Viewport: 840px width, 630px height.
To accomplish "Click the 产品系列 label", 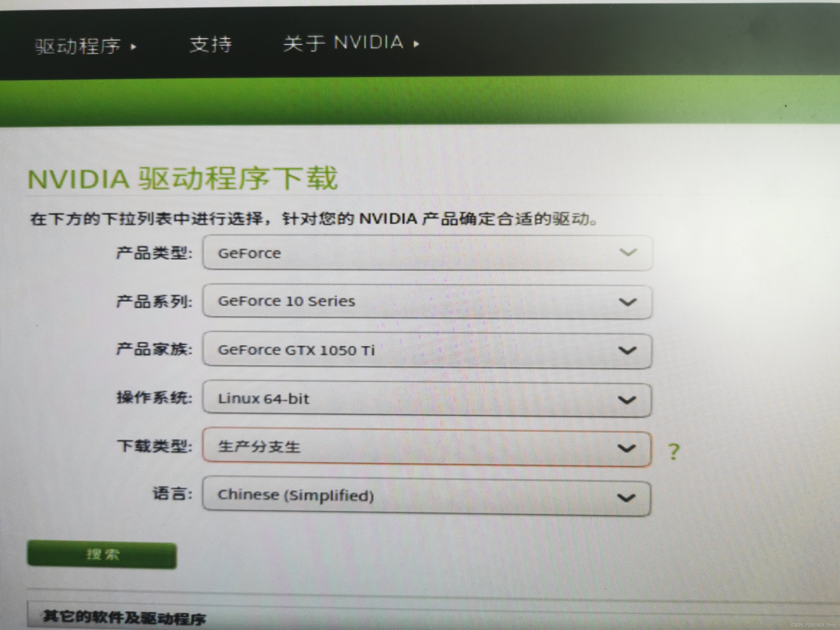I will tap(155, 301).
